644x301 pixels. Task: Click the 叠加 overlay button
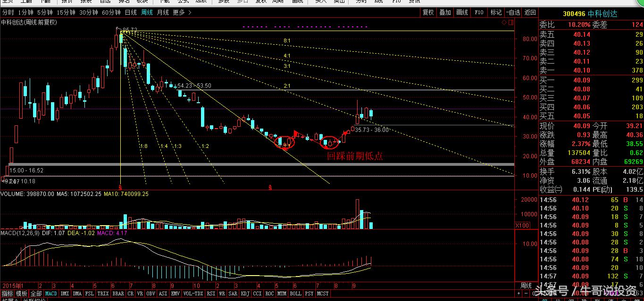click(445, 13)
